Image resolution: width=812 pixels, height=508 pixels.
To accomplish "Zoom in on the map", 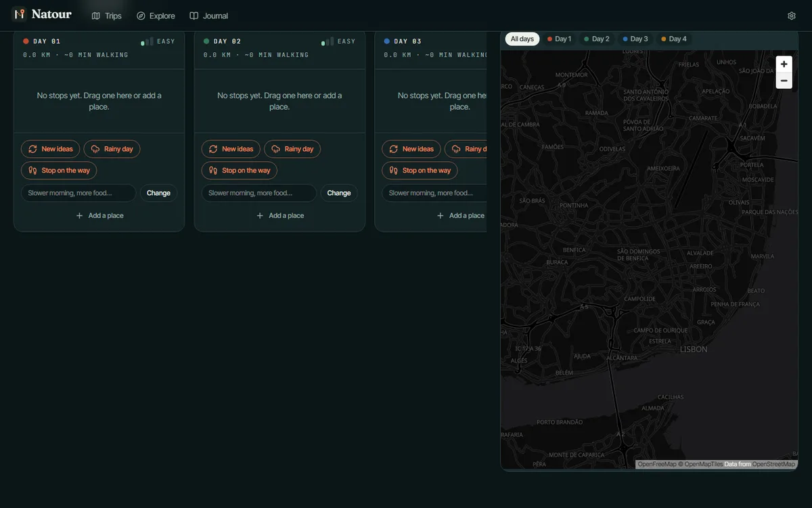I will click(x=784, y=64).
